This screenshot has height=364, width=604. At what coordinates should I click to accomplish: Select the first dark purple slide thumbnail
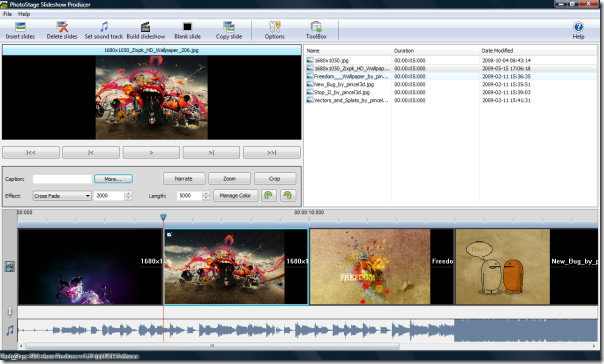tap(90, 267)
